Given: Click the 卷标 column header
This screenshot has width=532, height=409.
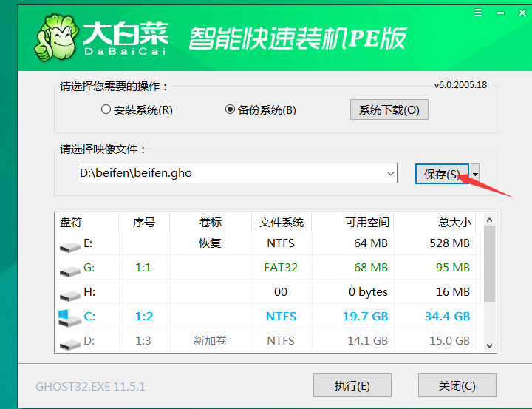Looking at the screenshot, I should 211,223.
